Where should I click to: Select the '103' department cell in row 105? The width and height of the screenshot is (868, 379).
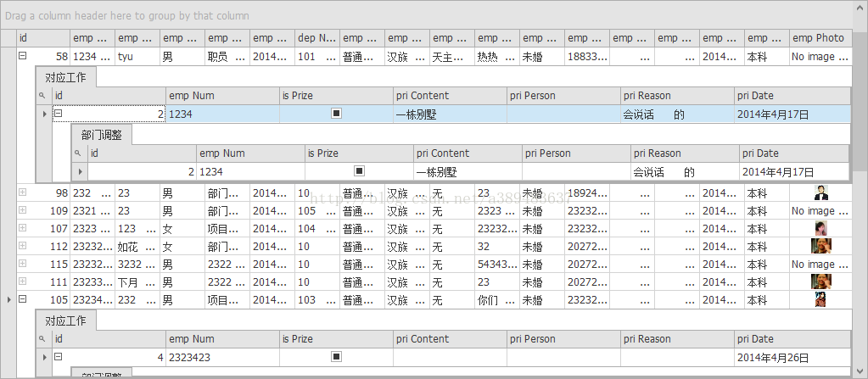coord(317,299)
